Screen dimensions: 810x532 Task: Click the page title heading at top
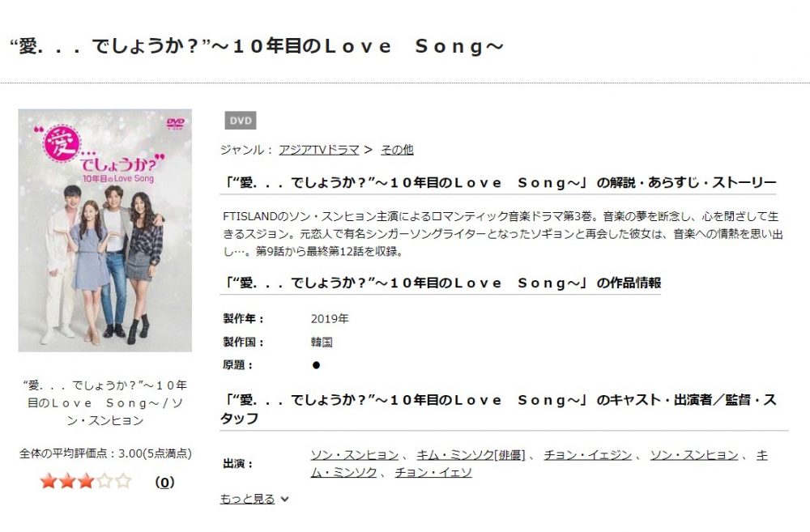(x=257, y=46)
